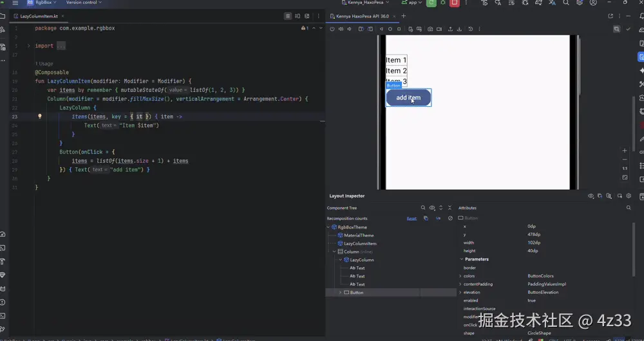
Task: Open the Search Everywhere magnifier in top bar
Action: point(566,3)
